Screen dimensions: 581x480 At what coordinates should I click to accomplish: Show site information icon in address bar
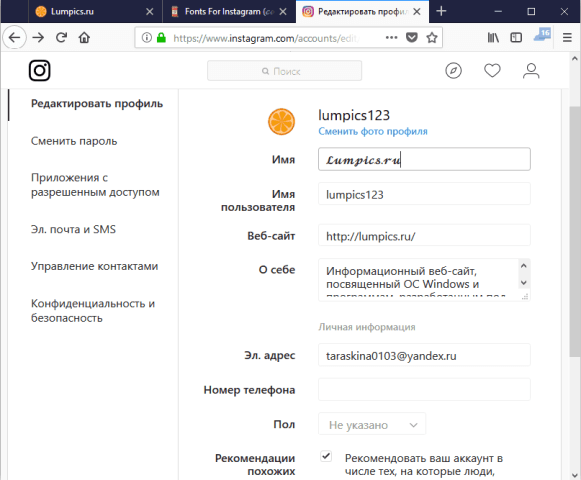point(147,37)
